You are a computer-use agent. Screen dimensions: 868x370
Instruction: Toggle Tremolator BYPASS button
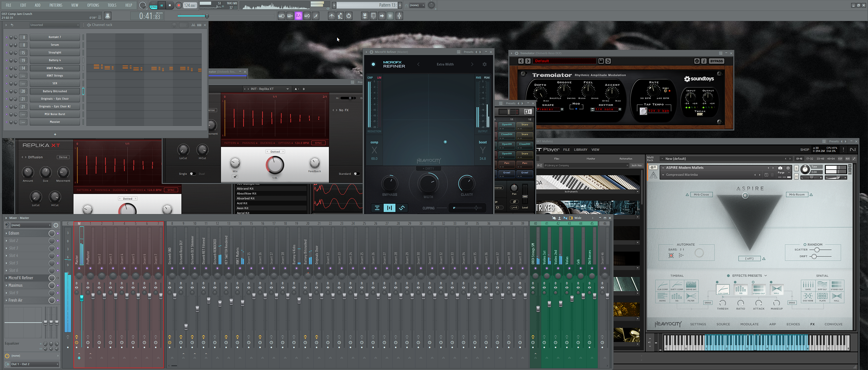[x=716, y=61]
